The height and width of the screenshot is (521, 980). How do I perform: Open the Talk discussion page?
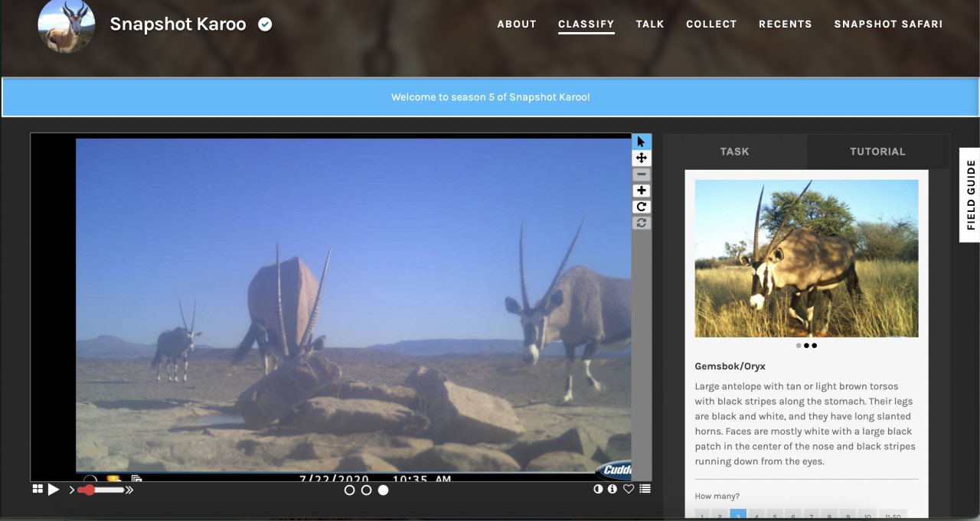click(650, 24)
